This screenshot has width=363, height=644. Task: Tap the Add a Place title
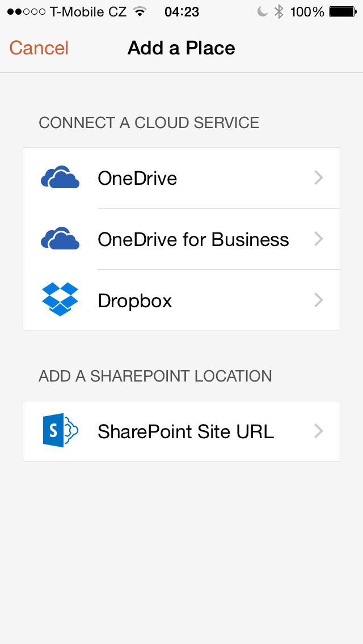tap(181, 48)
